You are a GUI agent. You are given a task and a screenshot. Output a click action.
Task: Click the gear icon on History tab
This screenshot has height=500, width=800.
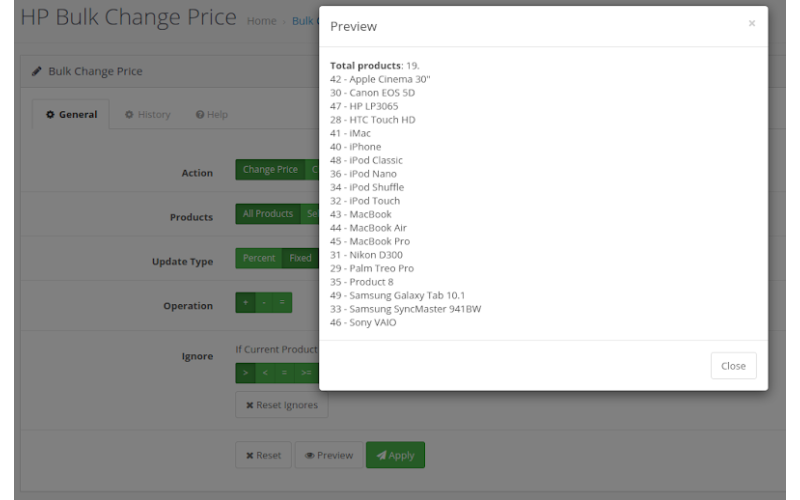click(x=129, y=115)
